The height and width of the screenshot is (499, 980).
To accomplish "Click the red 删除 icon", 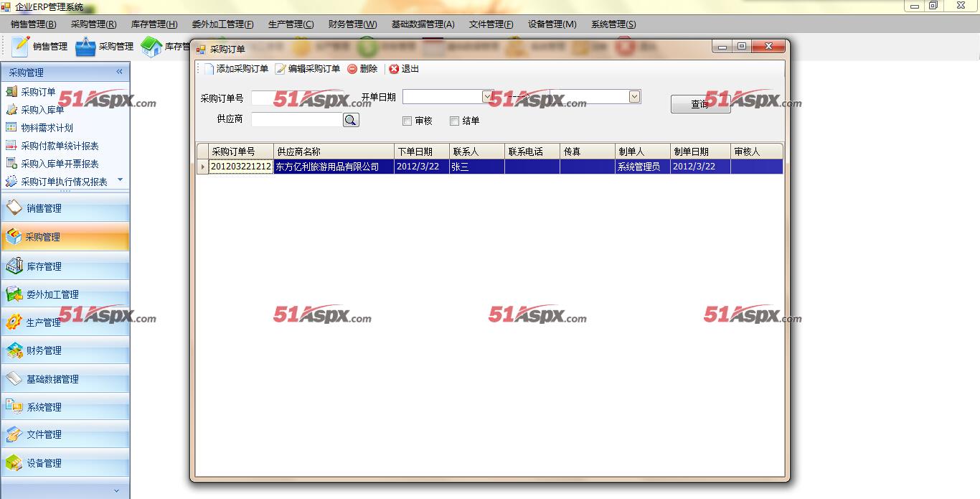I will pos(352,69).
